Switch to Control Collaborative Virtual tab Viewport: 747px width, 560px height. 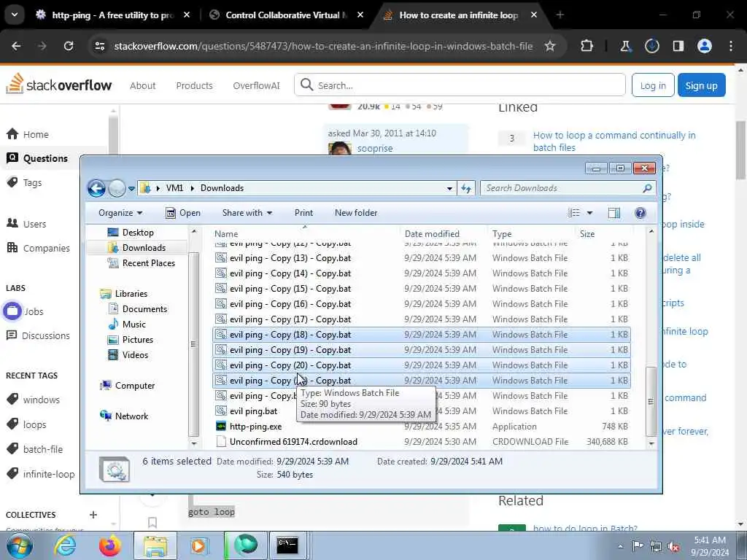[286, 15]
